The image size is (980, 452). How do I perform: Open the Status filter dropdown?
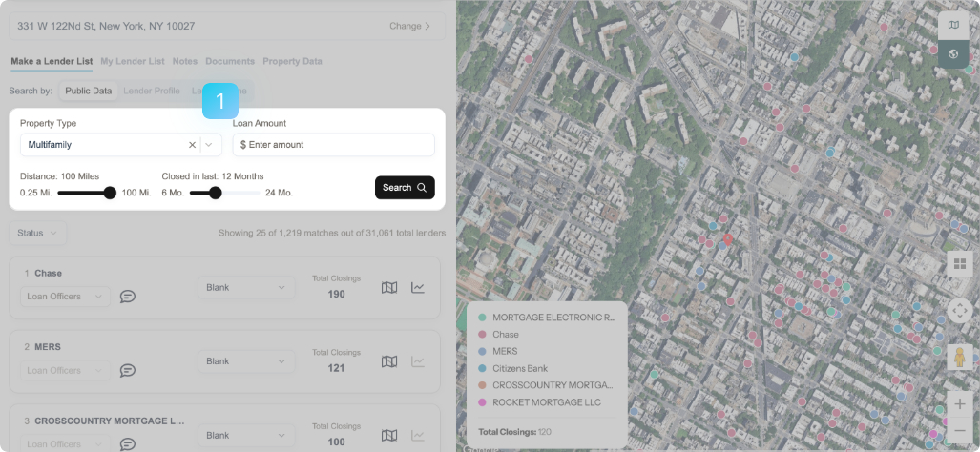tap(37, 233)
